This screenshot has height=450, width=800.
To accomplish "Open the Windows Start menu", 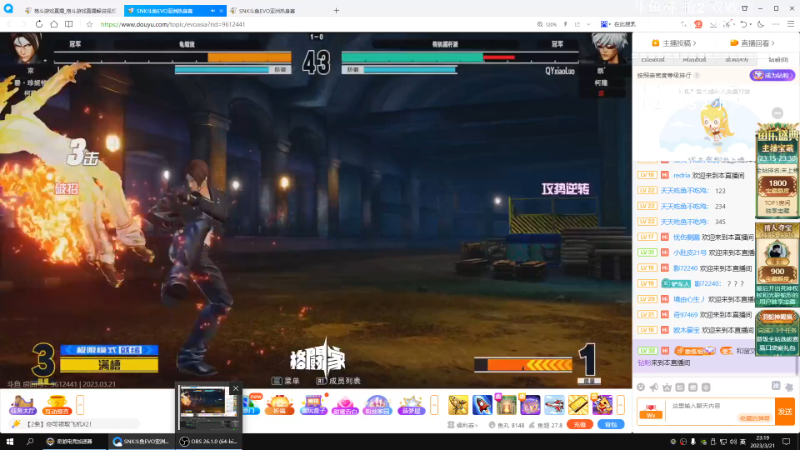I will coord(10,441).
